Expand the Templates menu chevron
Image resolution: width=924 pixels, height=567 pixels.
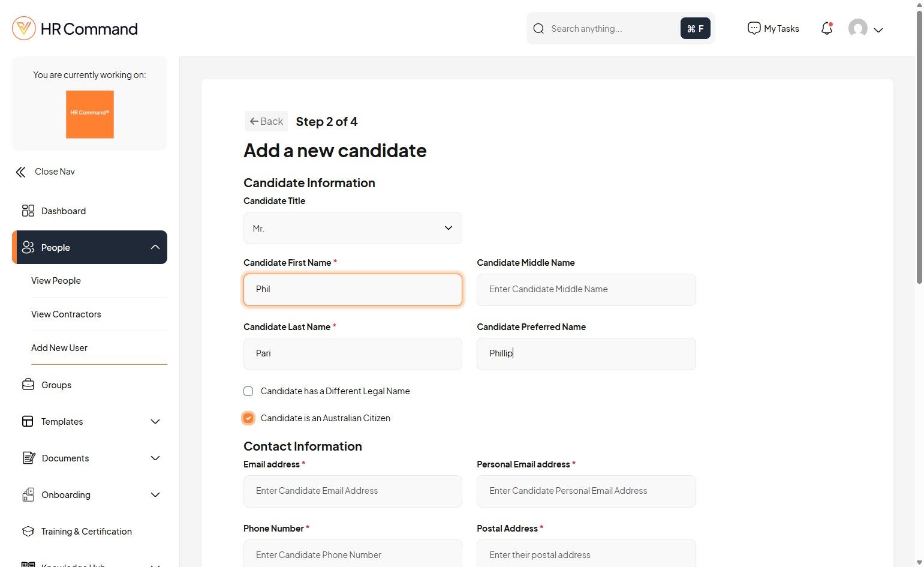(155, 422)
